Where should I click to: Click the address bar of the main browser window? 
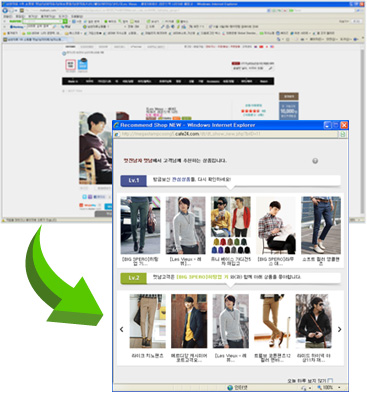143,10
